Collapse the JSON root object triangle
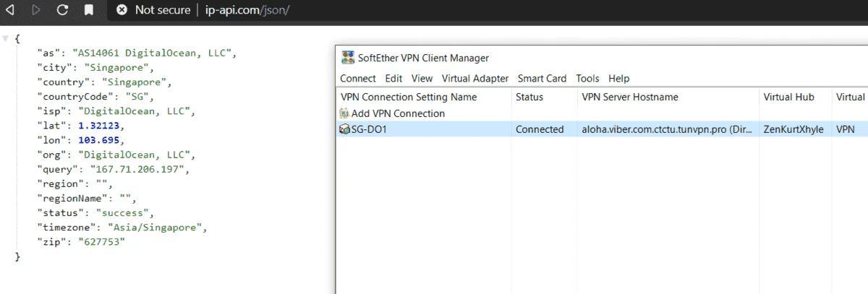 click(x=6, y=38)
